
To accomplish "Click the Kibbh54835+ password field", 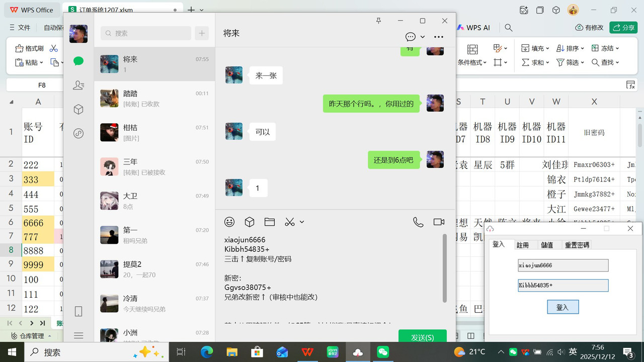I will click(x=563, y=286).
